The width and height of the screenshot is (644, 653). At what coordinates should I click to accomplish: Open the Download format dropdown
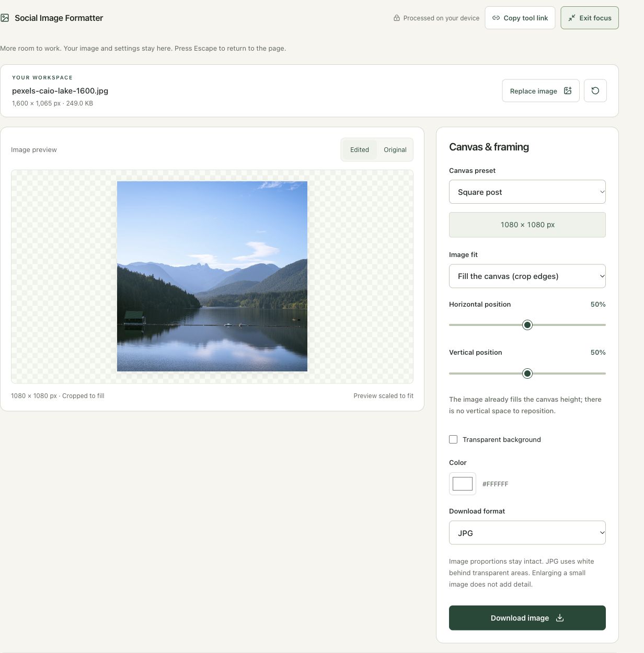[527, 533]
